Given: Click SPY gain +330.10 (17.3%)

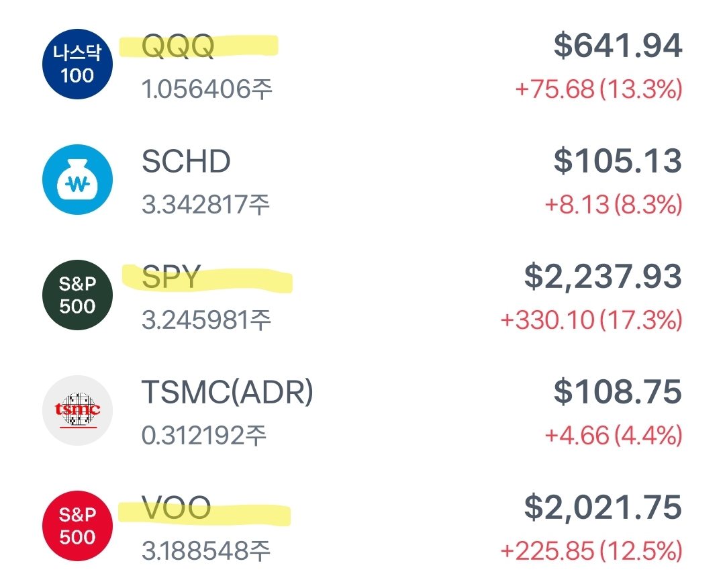Looking at the screenshot, I should (x=591, y=320).
